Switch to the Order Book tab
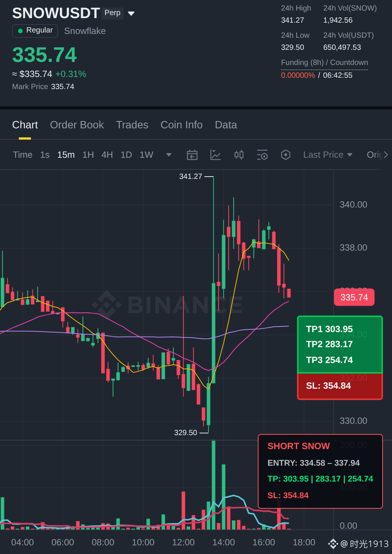This screenshot has width=392, height=554. (x=77, y=125)
